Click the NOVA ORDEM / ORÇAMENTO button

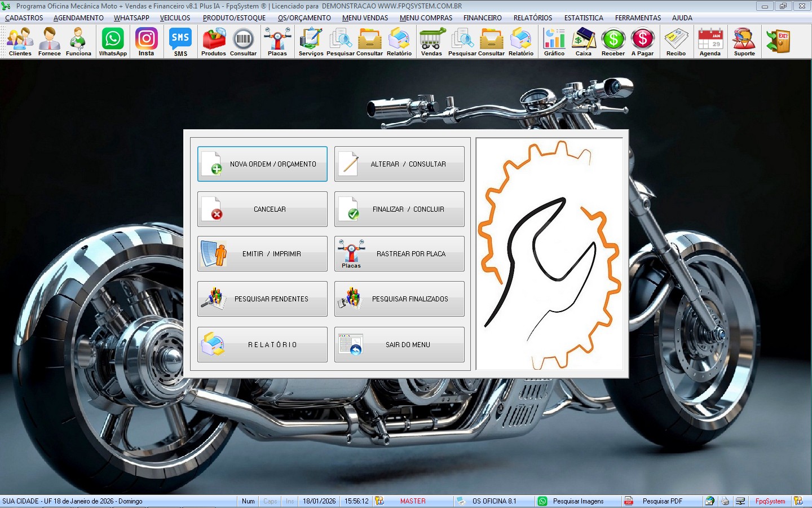pos(262,164)
